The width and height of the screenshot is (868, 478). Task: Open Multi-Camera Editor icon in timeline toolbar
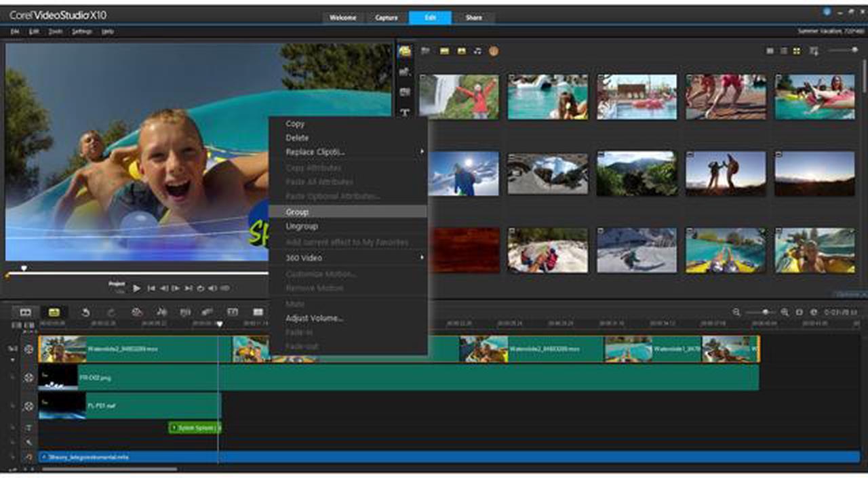258,312
